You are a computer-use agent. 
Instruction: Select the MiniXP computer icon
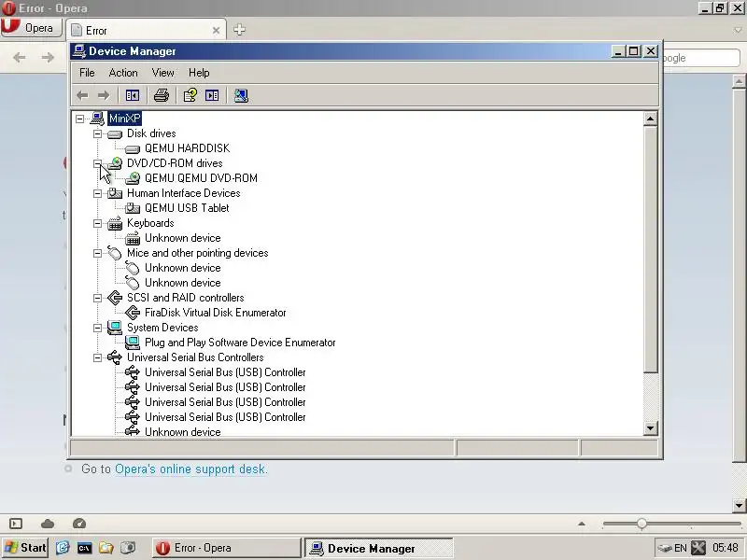(x=97, y=119)
